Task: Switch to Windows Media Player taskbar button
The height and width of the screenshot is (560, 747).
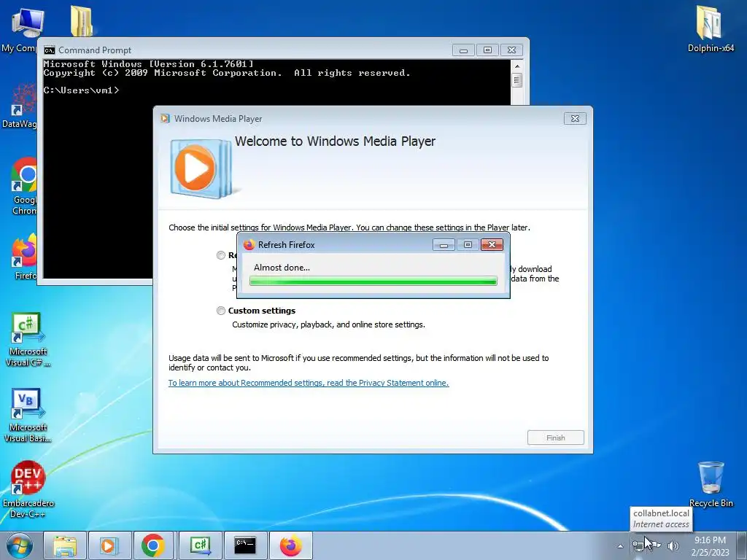Action: pyautogui.click(x=109, y=545)
